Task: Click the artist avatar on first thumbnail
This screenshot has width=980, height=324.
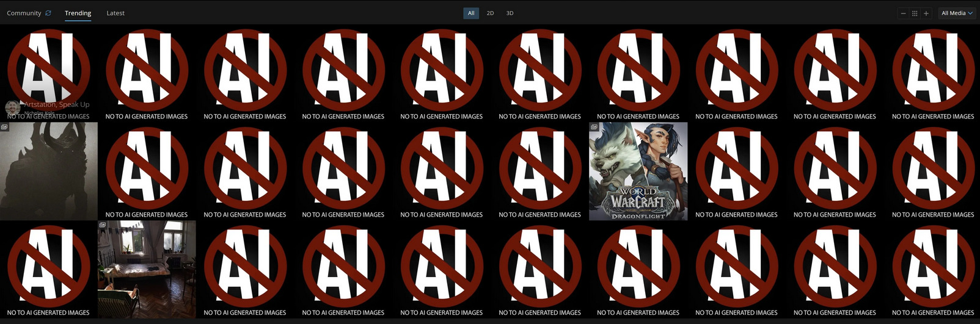Action: coord(12,108)
